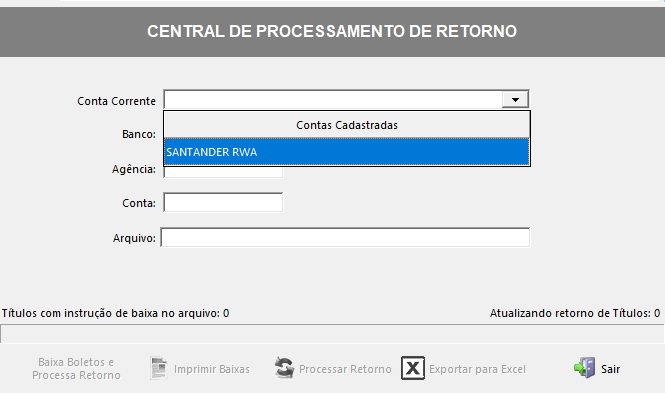Click the Imprimir Baixas document icon
This screenshot has width=665, height=393.
[x=159, y=368]
